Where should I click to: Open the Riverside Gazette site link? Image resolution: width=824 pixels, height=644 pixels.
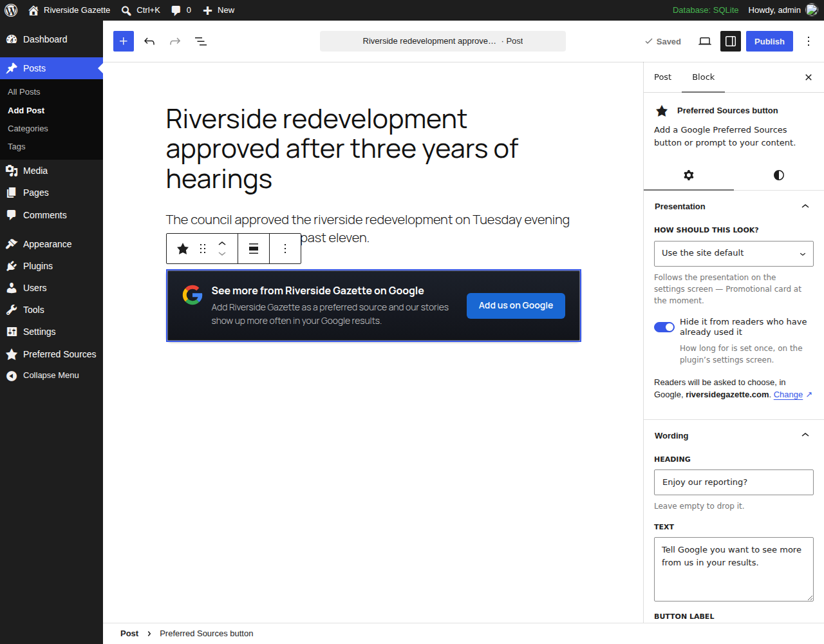tap(70, 10)
